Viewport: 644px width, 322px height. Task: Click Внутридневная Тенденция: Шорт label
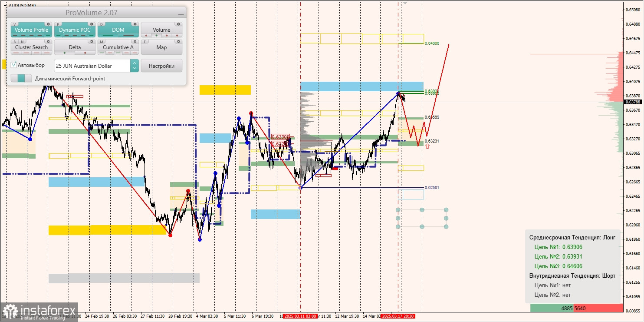tap(572, 276)
